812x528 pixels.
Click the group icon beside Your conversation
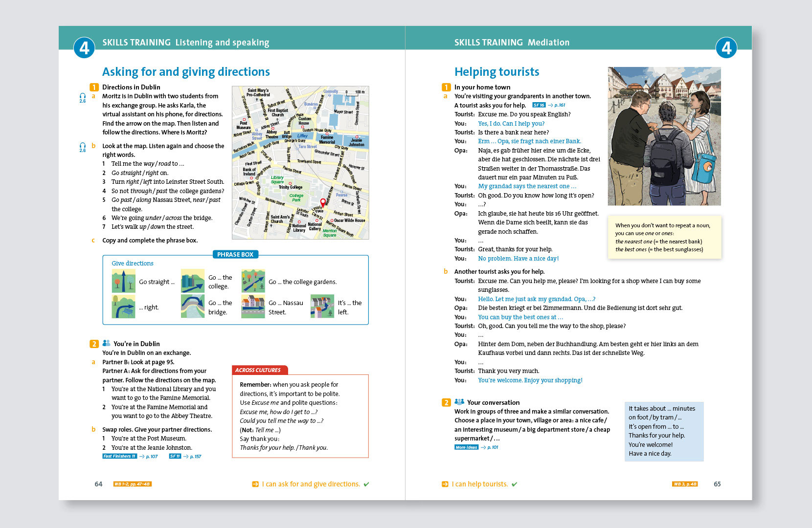(x=459, y=402)
